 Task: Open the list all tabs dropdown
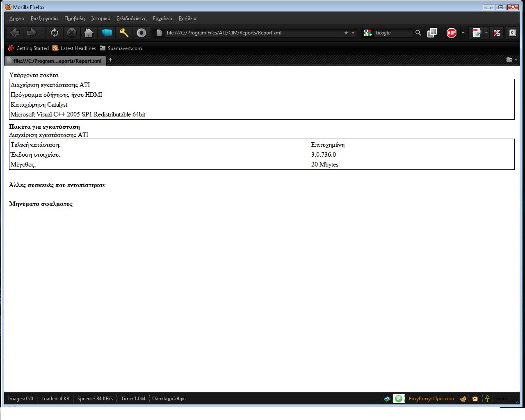[x=511, y=60]
